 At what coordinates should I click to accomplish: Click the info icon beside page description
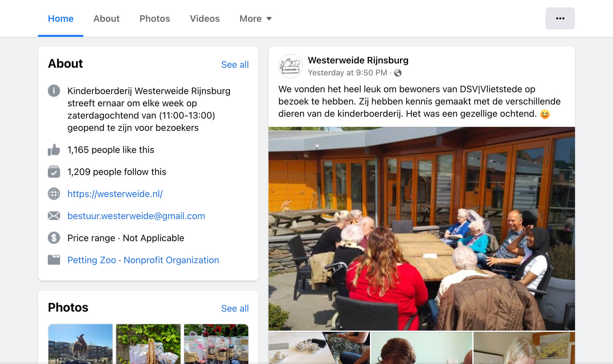(54, 91)
